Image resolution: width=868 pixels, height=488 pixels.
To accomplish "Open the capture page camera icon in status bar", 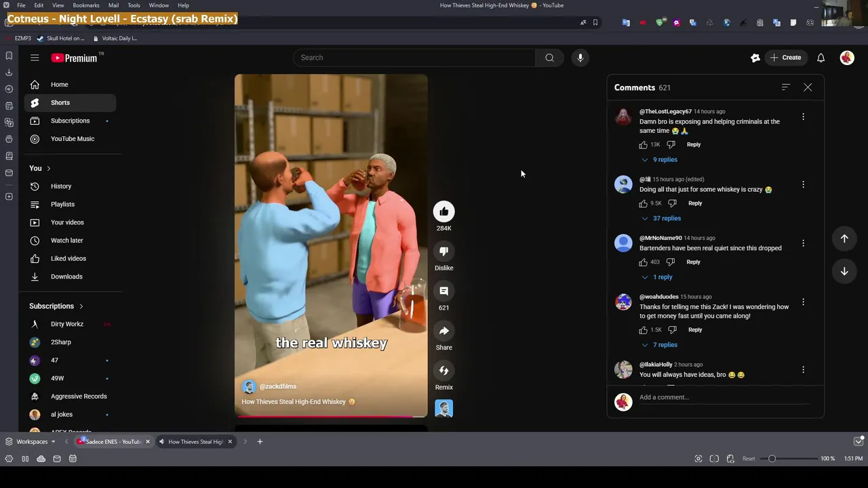I will [x=698, y=459].
